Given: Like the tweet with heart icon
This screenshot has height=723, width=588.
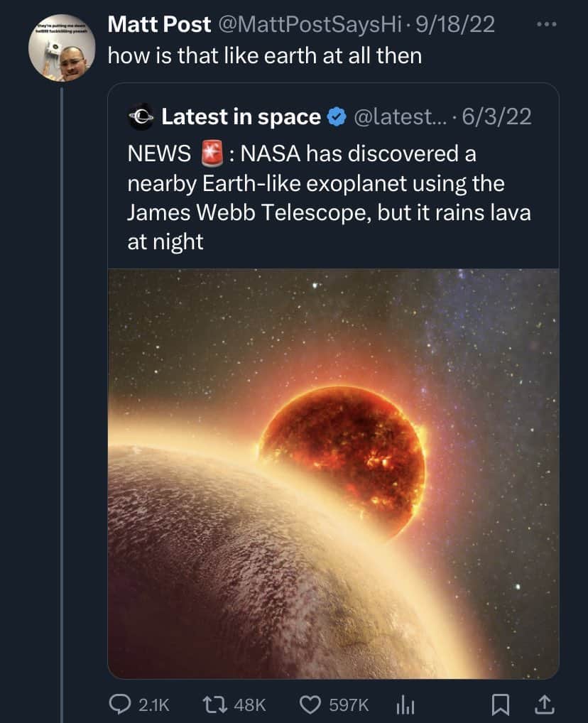Looking at the screenshot, I should [x=309, y=704].
